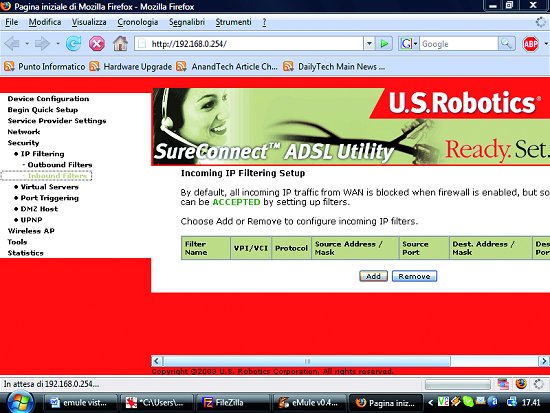Viewport: 550px width, 413px height.
Task: Open Adblock Plus ABP icon
Action: pos(531,44)
